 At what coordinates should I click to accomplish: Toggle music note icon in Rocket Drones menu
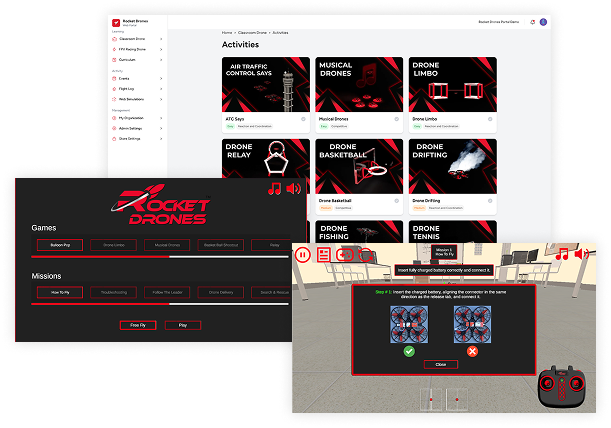(274, 188)
